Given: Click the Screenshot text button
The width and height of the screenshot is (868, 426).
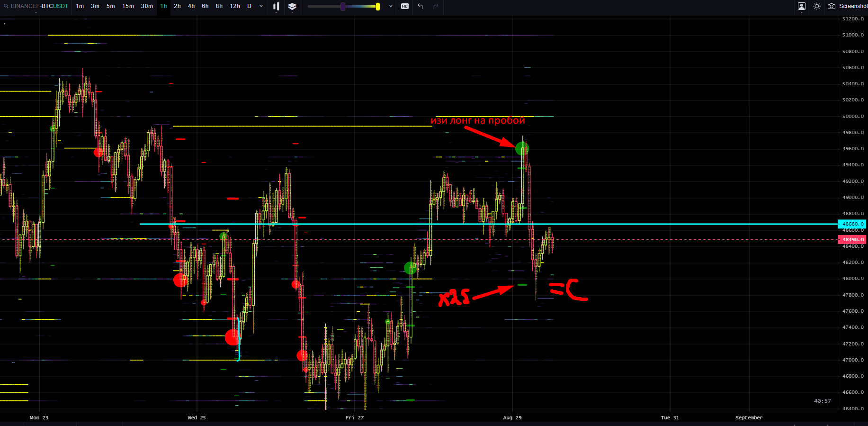Looking at the screenshot, I should pos(853,6).
